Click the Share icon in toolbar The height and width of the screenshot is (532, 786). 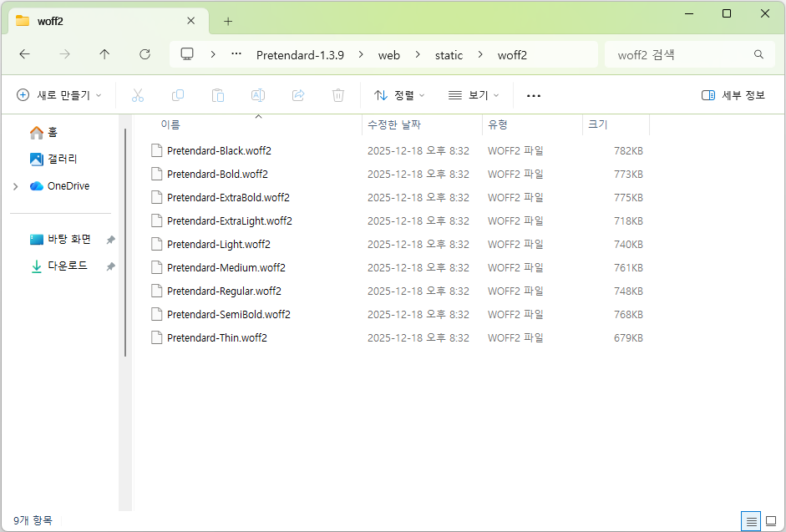pyautogui.click(x=298, y=95)
